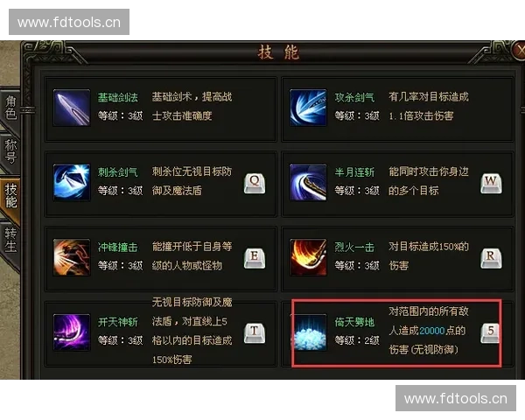Click the 半月连斩 skill name text
Viewport: 525px width, 420px height.
coord(354,172)
